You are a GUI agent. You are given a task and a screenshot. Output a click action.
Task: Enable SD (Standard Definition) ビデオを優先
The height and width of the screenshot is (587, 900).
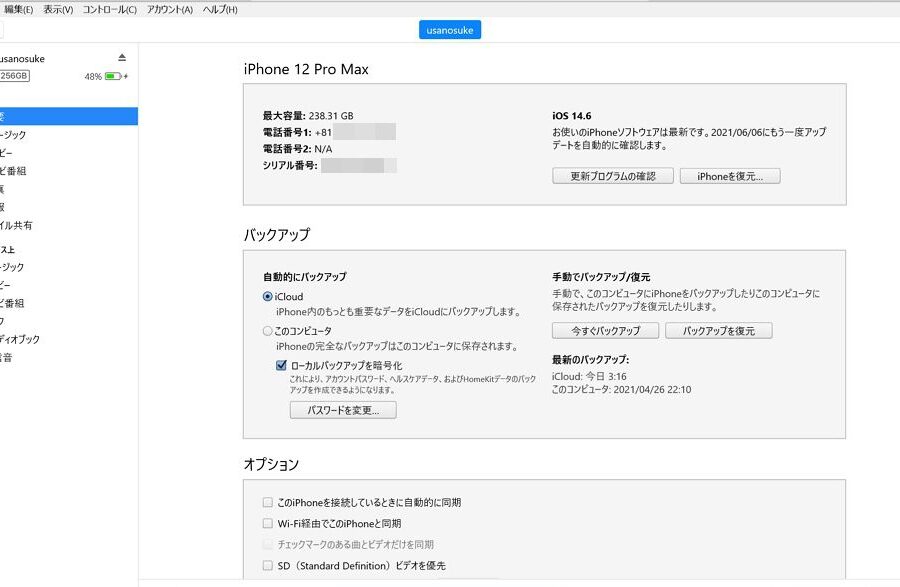click(x=267, y=565)
